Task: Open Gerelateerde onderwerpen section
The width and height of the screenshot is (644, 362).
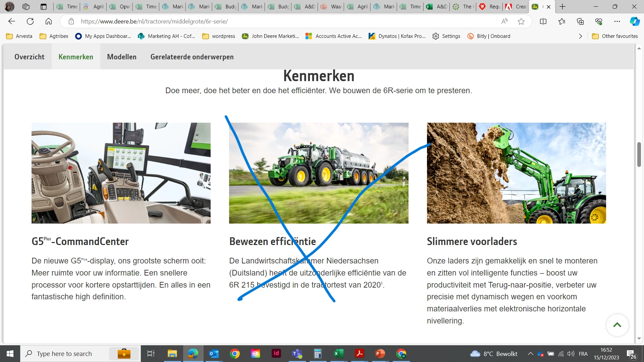Action: click(192, 57)
